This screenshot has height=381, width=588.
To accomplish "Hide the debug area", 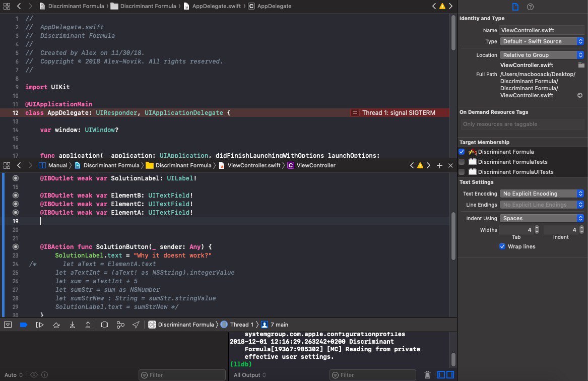I will pyautogui.click(x=8, y=325).
